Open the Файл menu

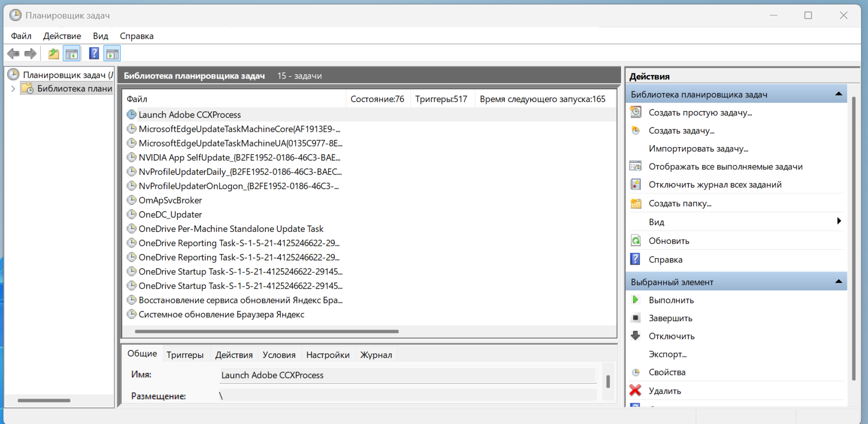(x=21, y=36)
